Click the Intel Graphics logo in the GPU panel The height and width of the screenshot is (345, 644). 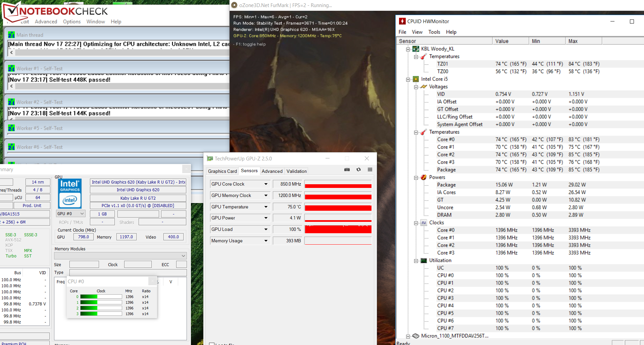point(70,194)
